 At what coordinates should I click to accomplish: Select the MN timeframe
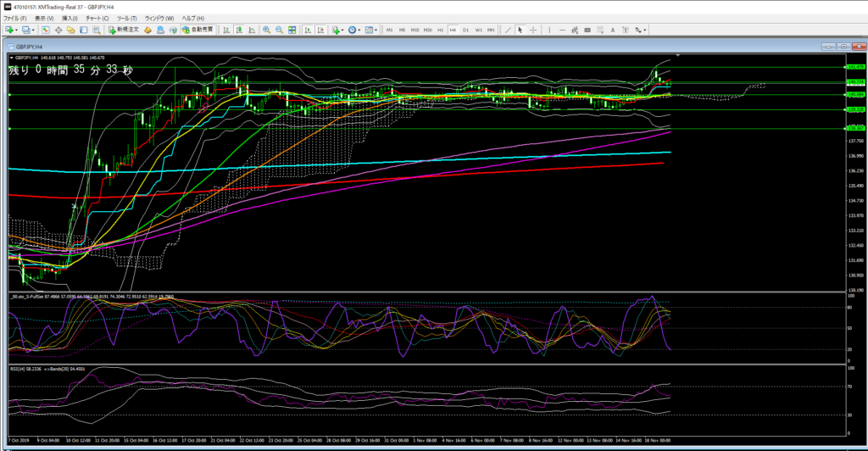click(491, 30)
